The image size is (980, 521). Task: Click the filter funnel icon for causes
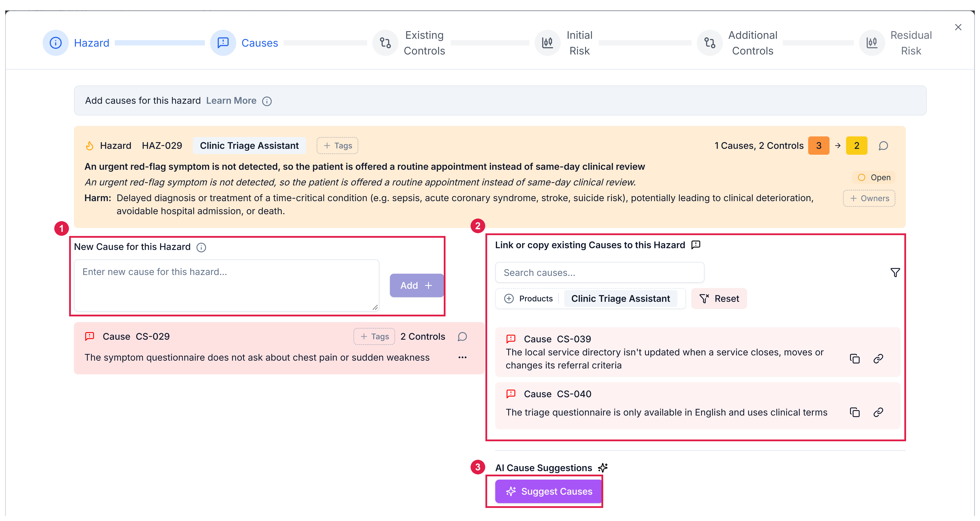point(895,272)
